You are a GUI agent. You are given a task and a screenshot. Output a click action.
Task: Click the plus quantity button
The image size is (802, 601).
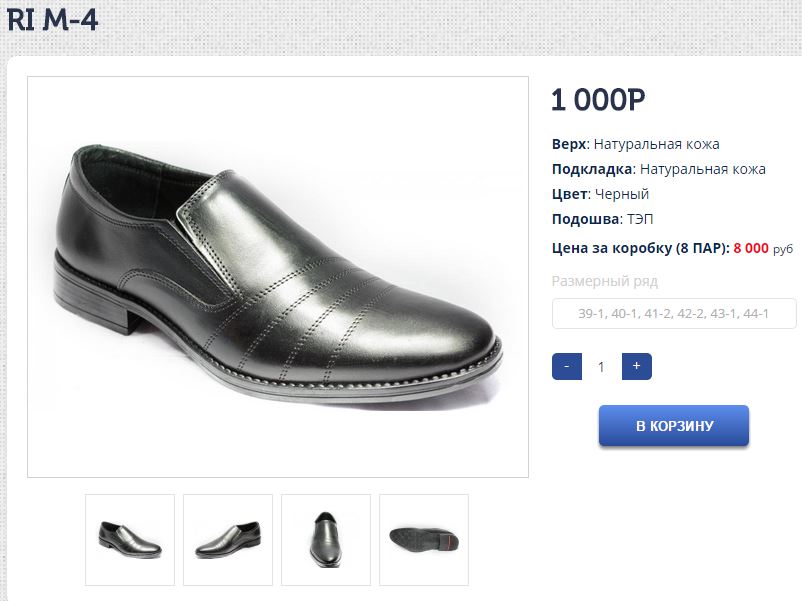tap(636, 366)
